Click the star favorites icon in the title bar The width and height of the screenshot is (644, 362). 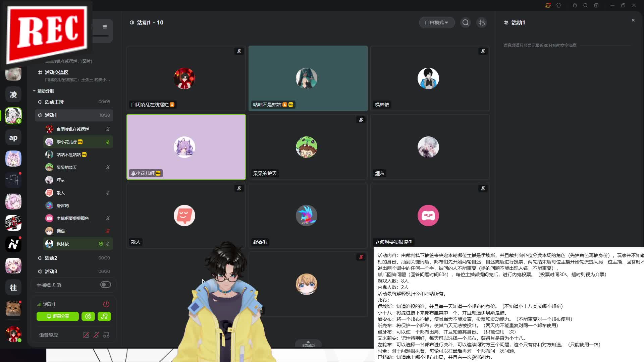pyautogui.click(x=574, y=5)
